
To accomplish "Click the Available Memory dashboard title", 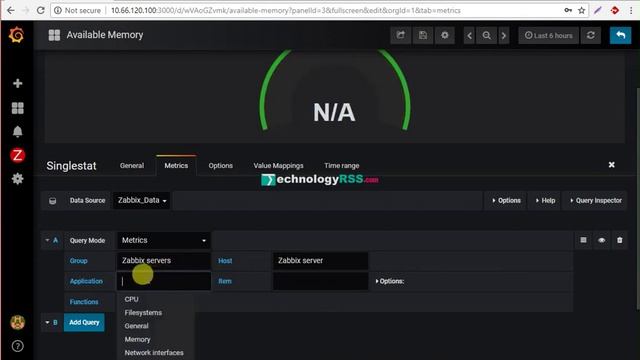I will pos(105,35).
